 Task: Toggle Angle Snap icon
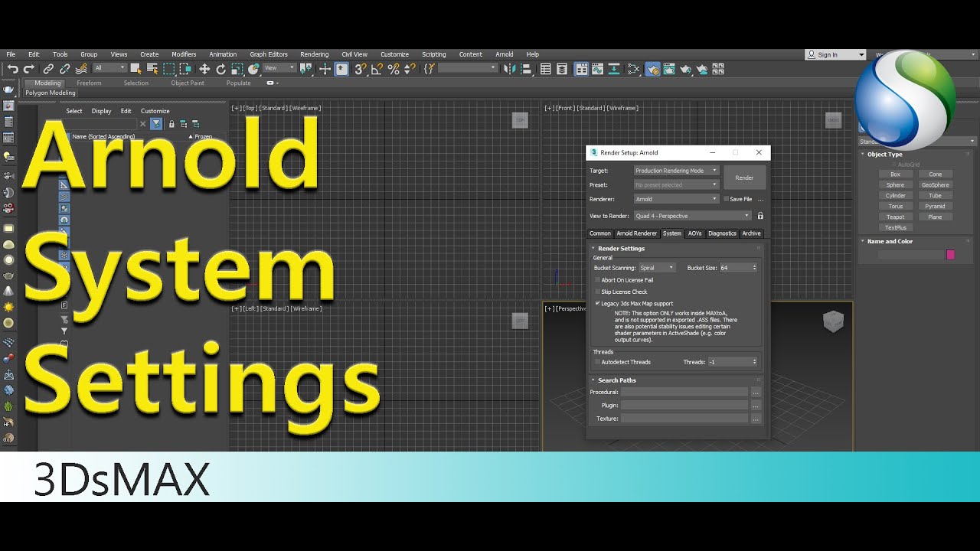click(x=376, y=69)
